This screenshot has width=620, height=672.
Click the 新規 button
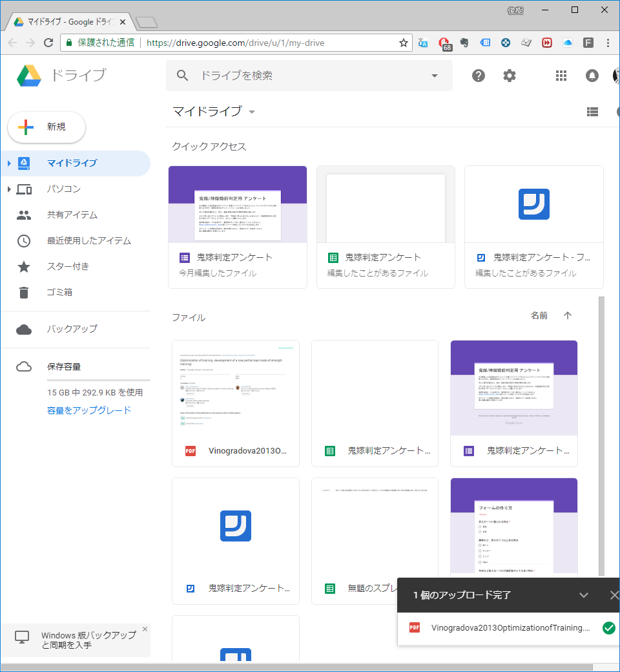pos(46,127)
